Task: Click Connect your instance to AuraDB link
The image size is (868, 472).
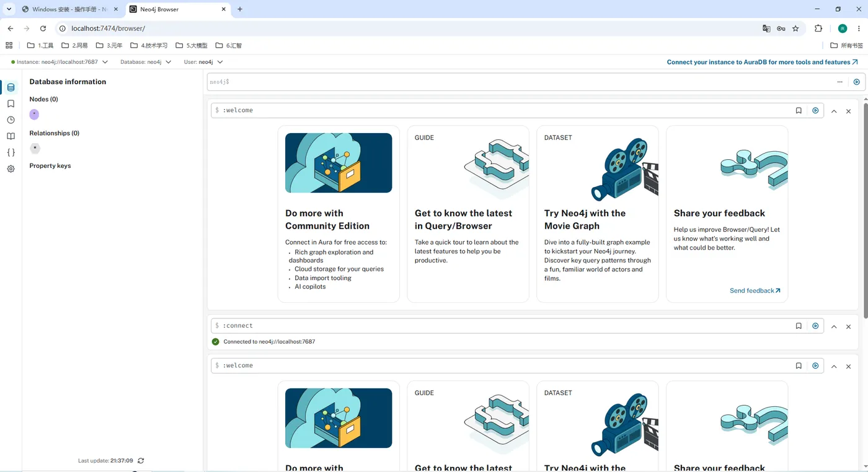Action: [763, 62]
